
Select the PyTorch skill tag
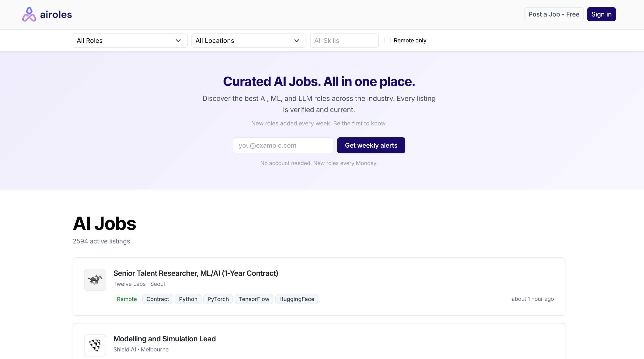click(x=218, y=299)
